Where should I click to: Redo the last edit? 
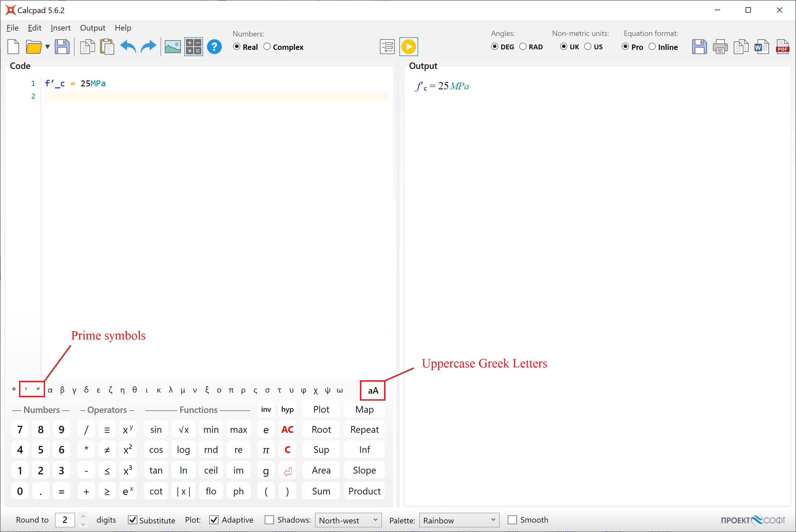pyautogui.click(x=148, y=46)
